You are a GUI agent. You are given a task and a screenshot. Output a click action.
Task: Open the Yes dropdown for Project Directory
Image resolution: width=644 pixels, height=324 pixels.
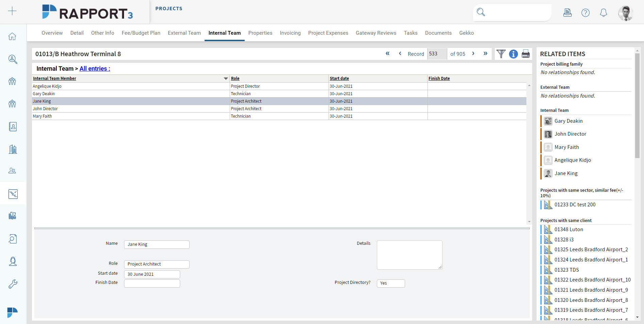point(390,283)
